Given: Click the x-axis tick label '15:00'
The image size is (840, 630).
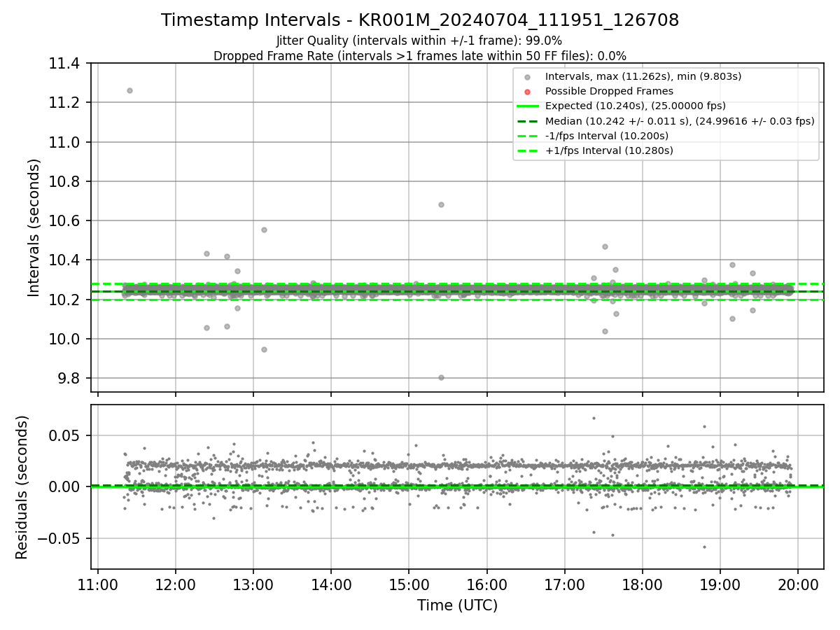Looking at the screenshot, I should point(409,584).
